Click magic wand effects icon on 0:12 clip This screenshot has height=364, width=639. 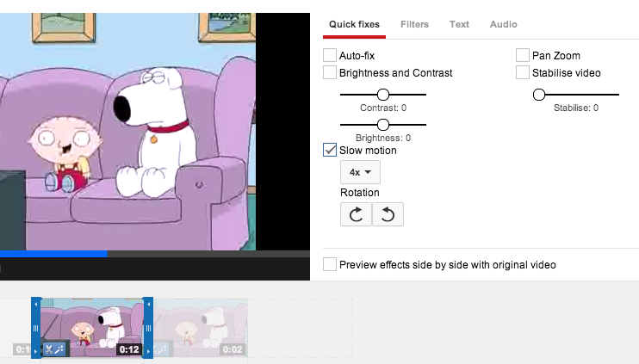click(59, 349)
